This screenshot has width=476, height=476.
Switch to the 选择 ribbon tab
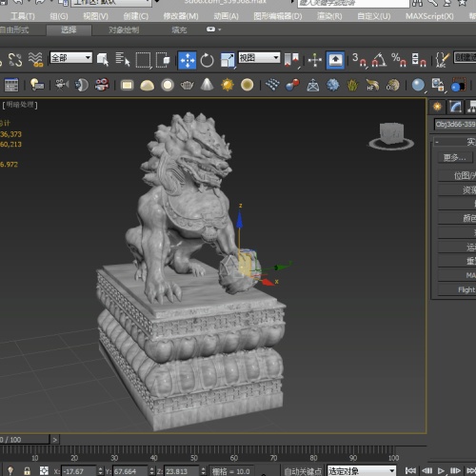pyautogui.click(x=69, y=30)
